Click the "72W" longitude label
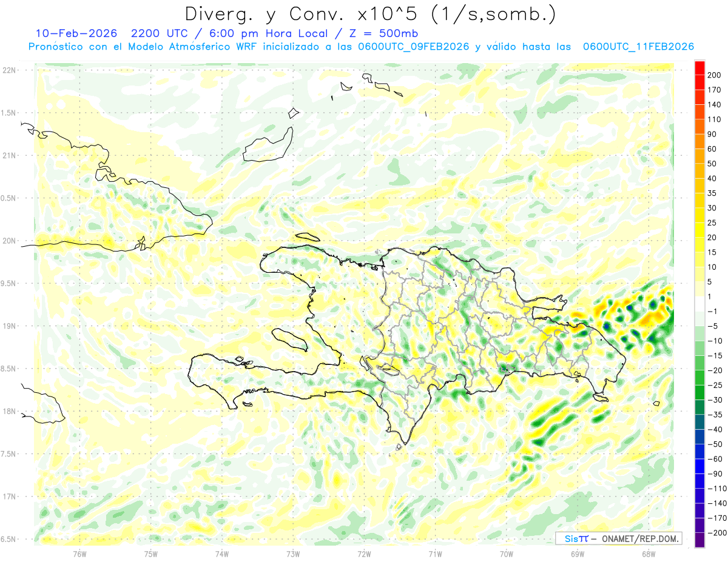 (364, 553)
